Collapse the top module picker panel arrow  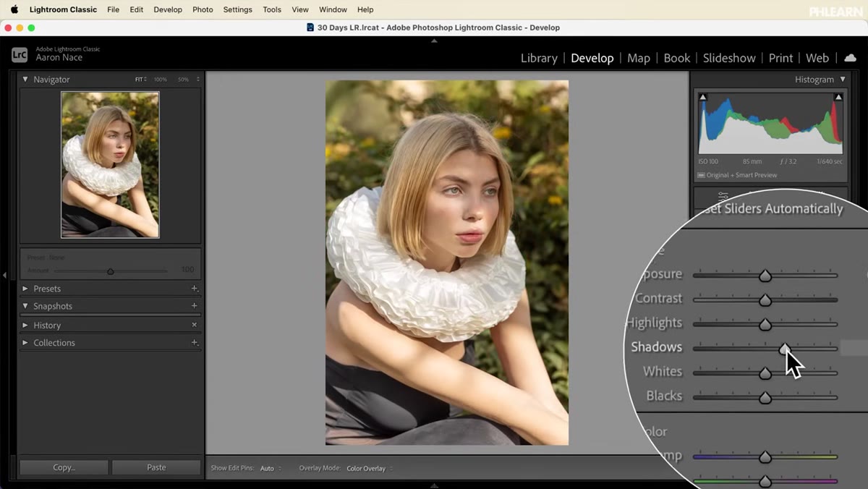pyautogui.click(x=434, y=41)
